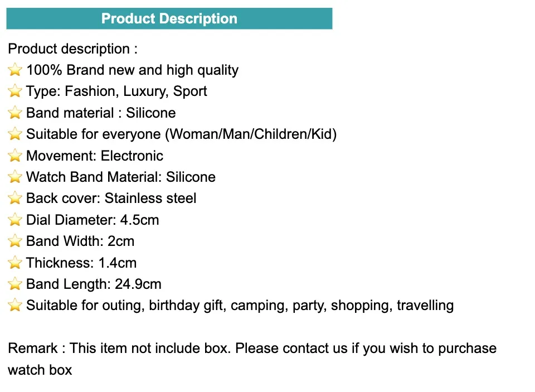Tap the star before "Band Width: 2cm"

(x=15, y=241)
